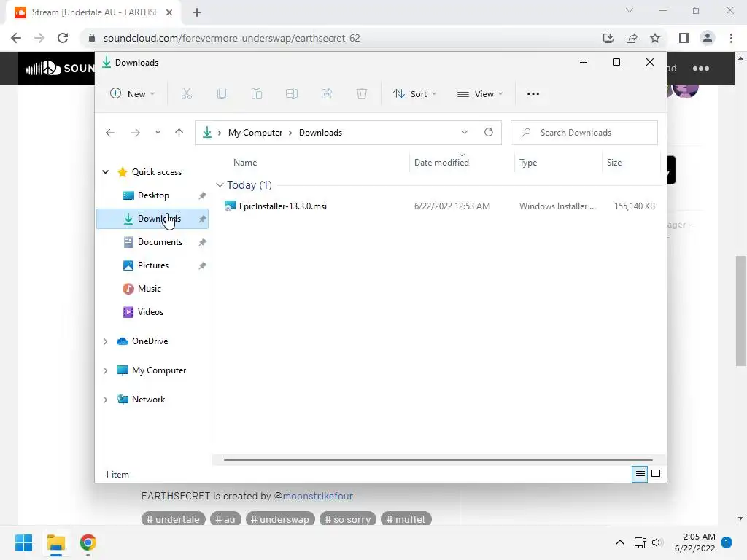Open recent locations dropdown chevron

coord(158,133)
